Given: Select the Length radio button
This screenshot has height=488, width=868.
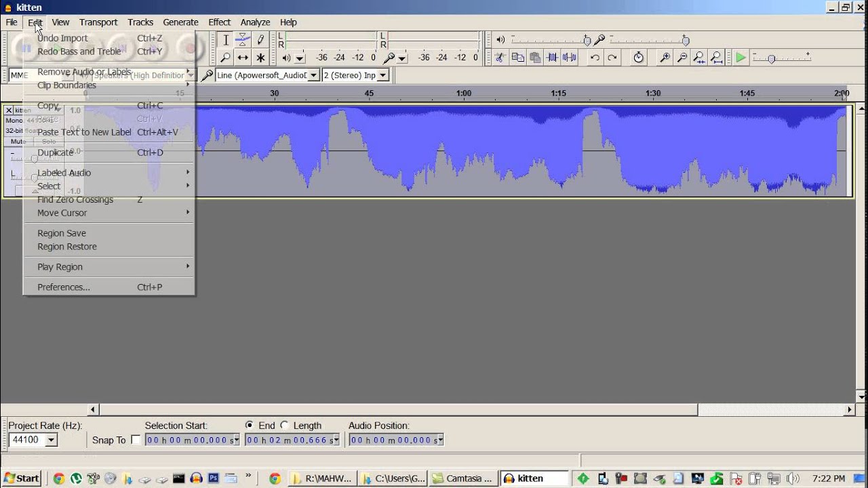Looking at the screenshot, I should click(285, 426).
